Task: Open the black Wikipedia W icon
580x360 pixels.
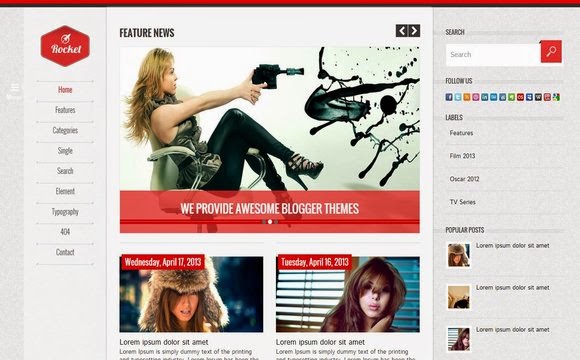Action: [538, 97]
